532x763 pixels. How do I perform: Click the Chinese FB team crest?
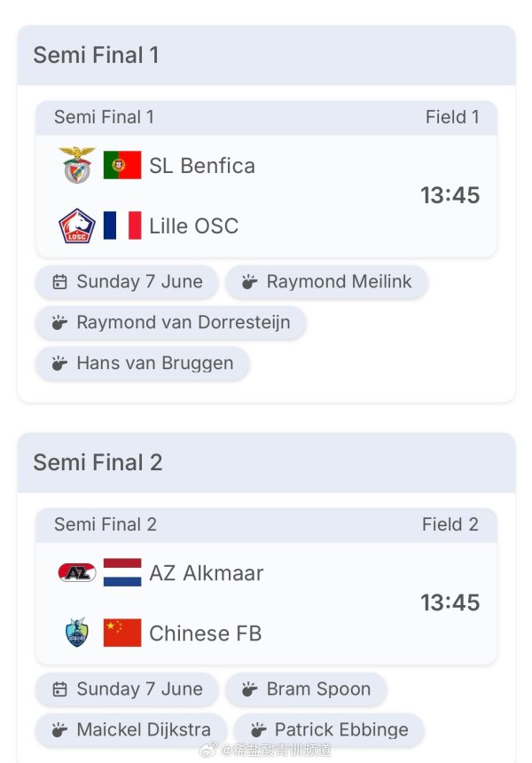(77, 632)
